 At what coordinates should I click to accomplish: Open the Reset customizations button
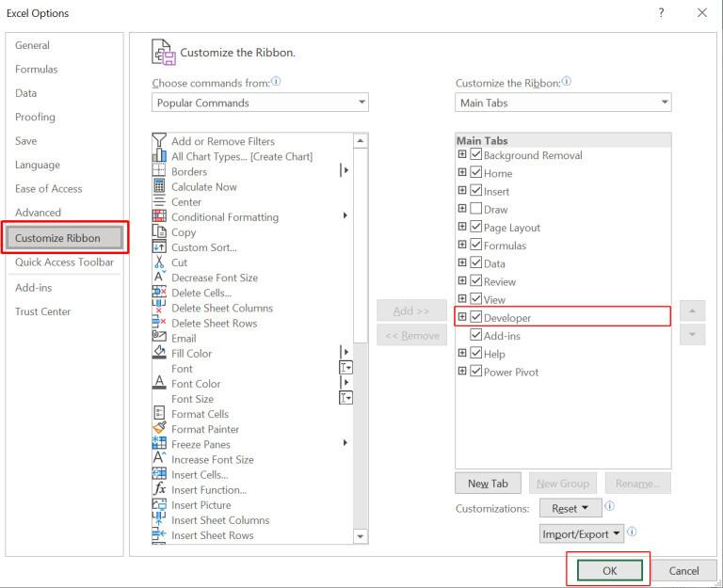point(570,508)
